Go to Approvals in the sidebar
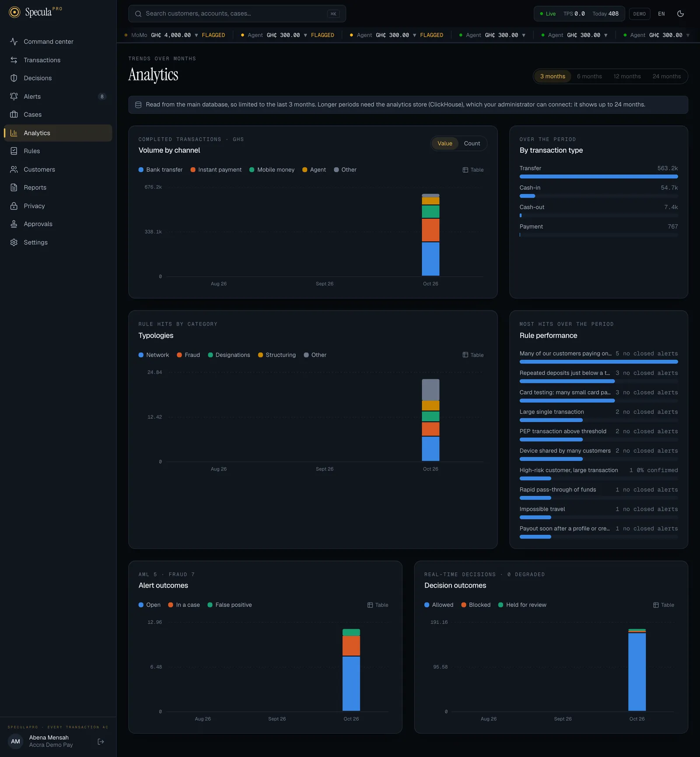The height and width of the screenshot is (757, 700). coord(58,224)
